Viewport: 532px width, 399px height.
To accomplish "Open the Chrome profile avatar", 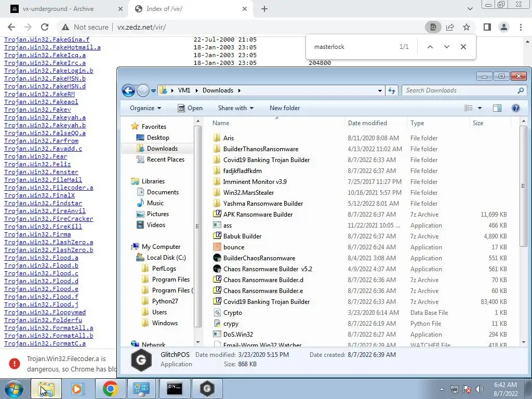I will [x=504, y=27].
